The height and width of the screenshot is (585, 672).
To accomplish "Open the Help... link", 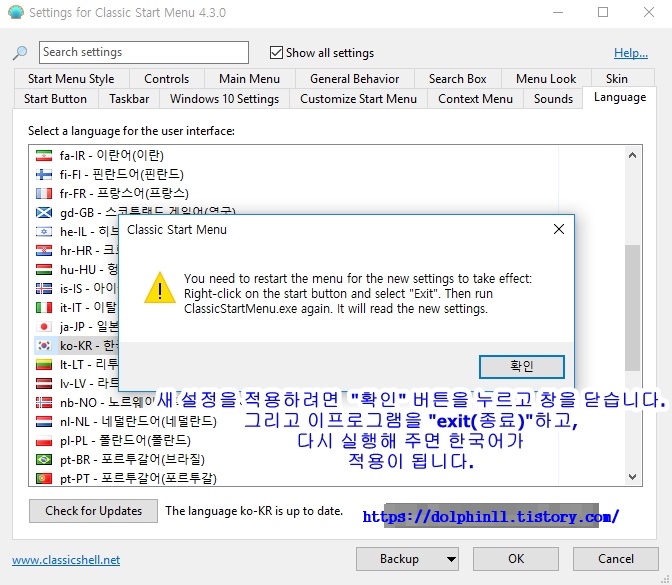I will tap(630, 53).
